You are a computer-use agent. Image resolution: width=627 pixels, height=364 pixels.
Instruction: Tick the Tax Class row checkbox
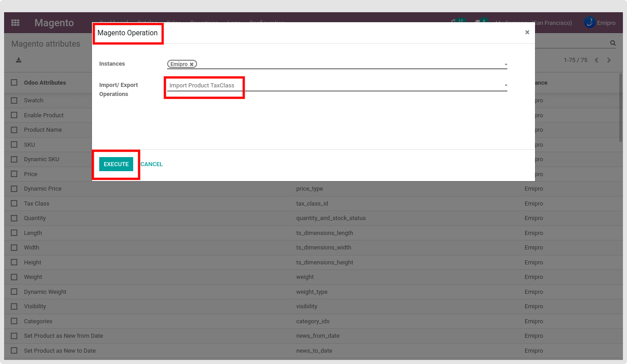coord(14,203)
